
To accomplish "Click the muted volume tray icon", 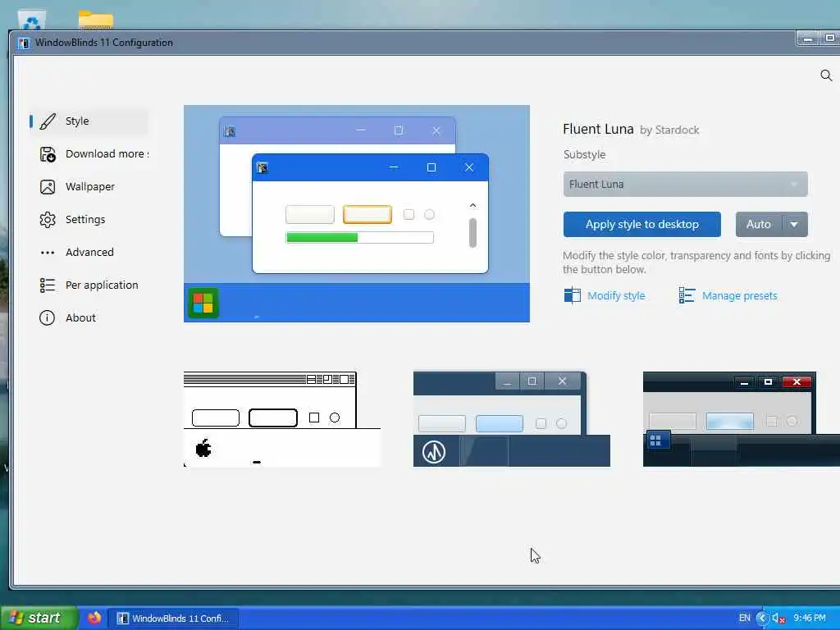I will coord(778,619).
